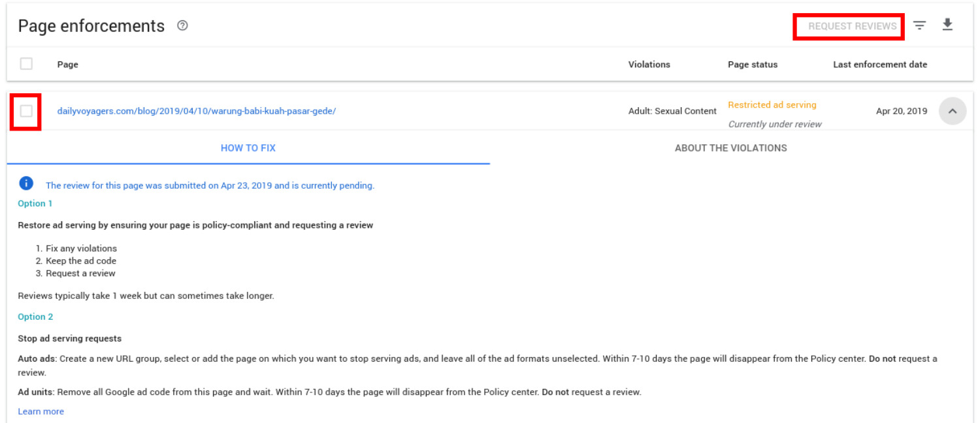Click the Last enforcement date column header
This screenshot has height=423, width=980.
point(880,65)
